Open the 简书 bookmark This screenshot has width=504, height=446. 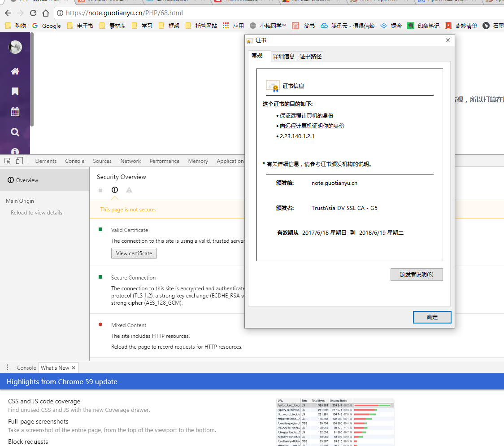tap(304, 26)
